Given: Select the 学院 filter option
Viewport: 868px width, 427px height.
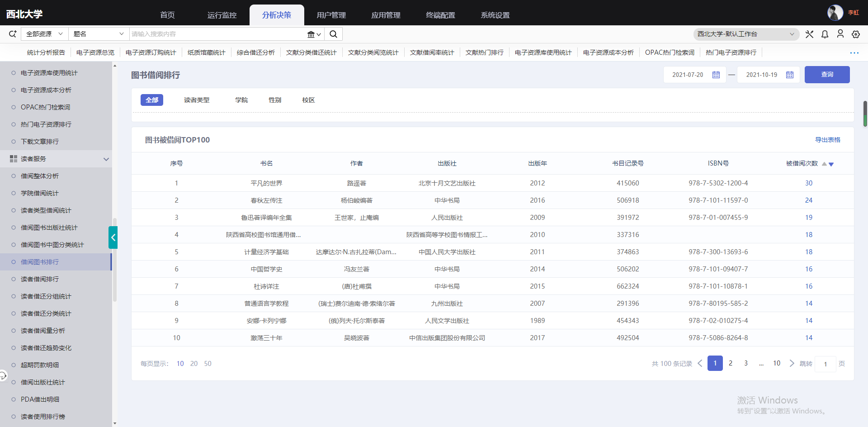Looking at the screenshot, I should [x=241, y=100].
